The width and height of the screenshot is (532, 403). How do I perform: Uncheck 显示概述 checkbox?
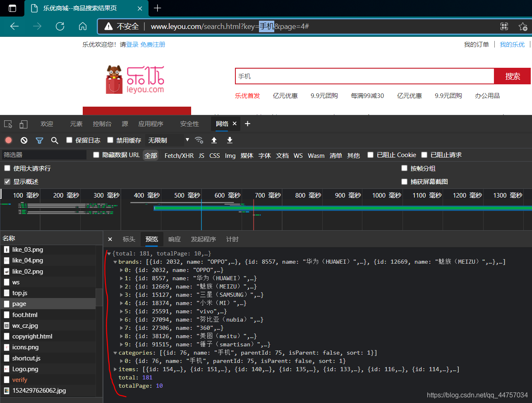pyautogui.click(x=7, y=181)
